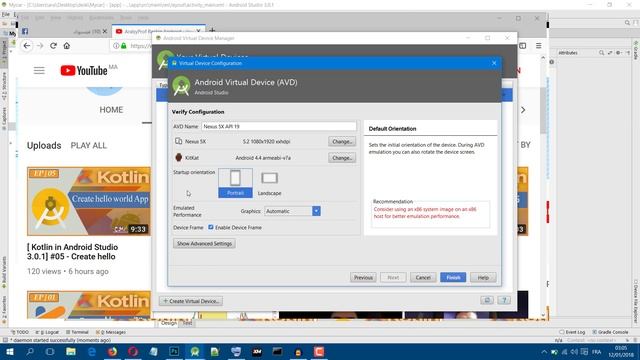Go back in the browser

coord(27,46)
